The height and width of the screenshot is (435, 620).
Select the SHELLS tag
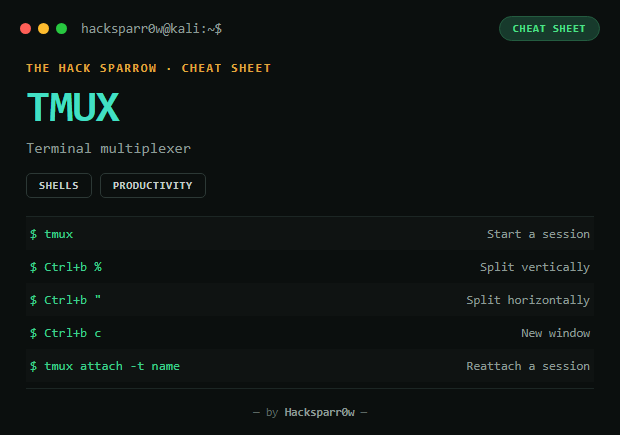pyautogui.click(x=59, y=185)
